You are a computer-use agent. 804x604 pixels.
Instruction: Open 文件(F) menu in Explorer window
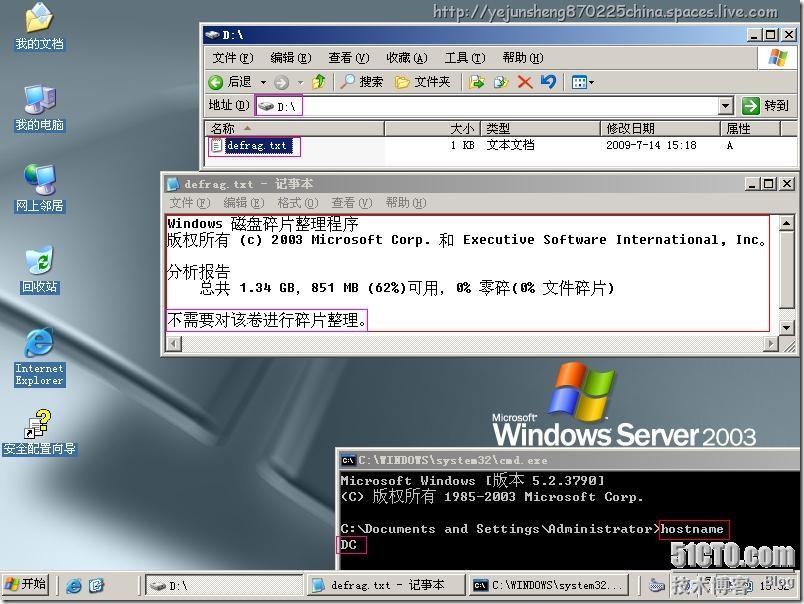tap(233, 58)
